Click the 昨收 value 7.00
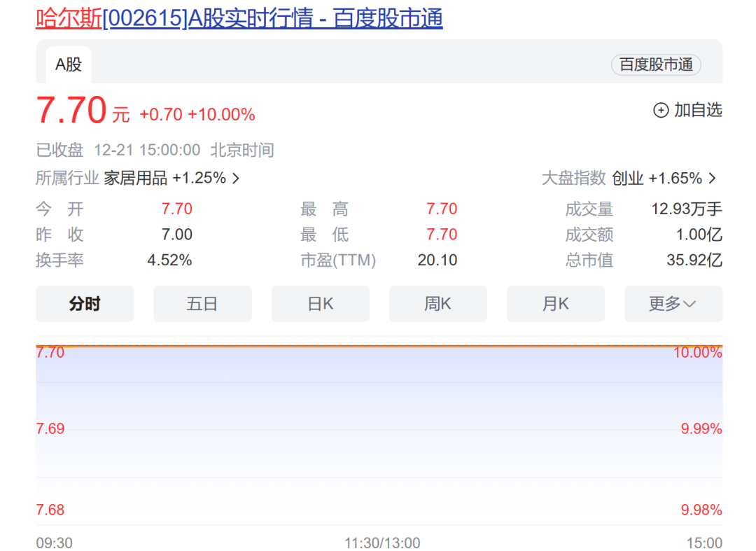Viewport: 756px width, 551px height. pos(176,235)
